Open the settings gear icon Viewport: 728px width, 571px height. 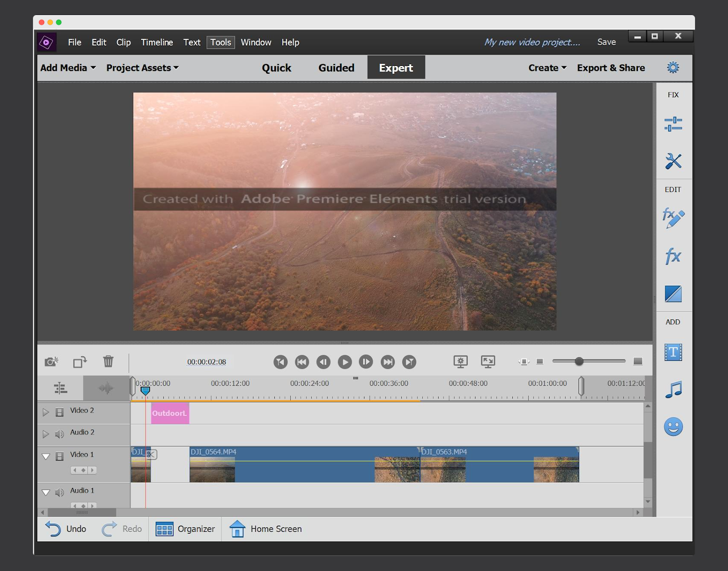pyautogui.click(x=673, y=68)
